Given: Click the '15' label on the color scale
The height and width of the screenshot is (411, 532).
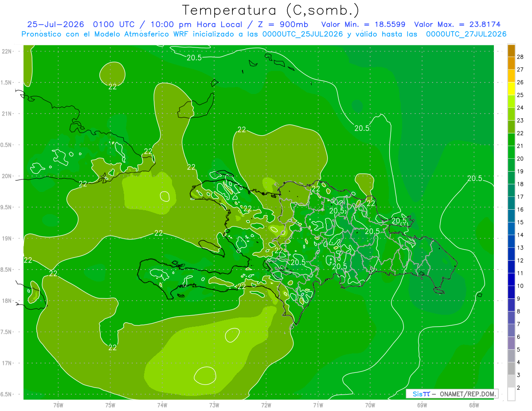Looking at the screenshot, I should pos(520,222).
